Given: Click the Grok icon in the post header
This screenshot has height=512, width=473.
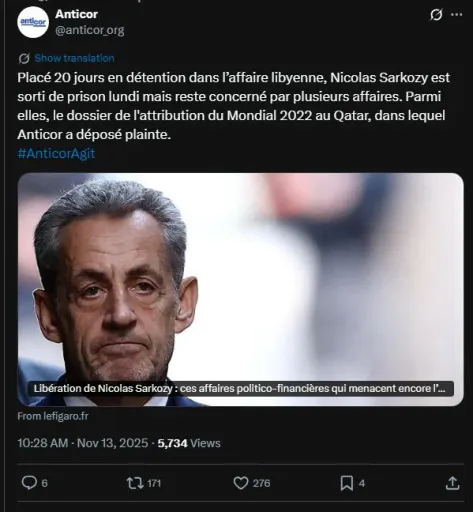Looking at the screenshot, I should pyautogui.click(x=436, y=15).
